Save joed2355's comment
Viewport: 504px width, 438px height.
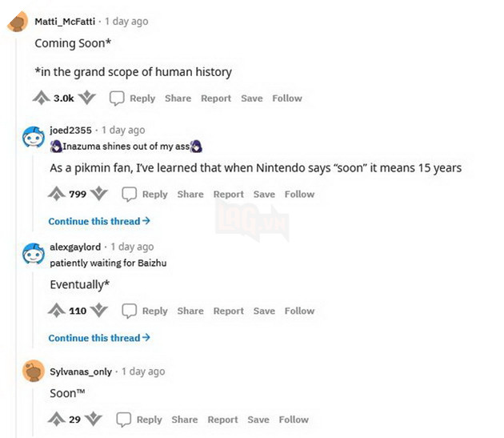(264, 194)
